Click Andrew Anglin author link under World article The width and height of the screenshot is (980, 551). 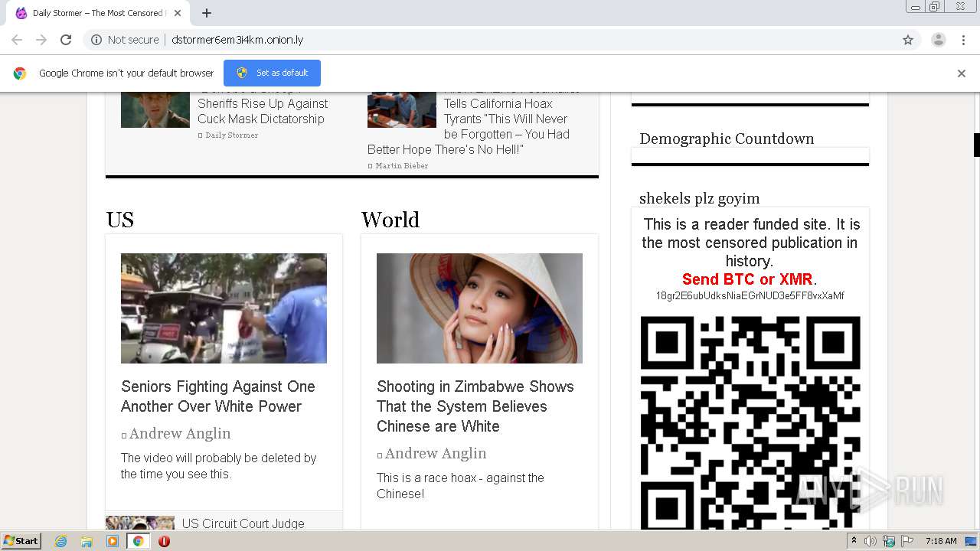coord(436,453)
